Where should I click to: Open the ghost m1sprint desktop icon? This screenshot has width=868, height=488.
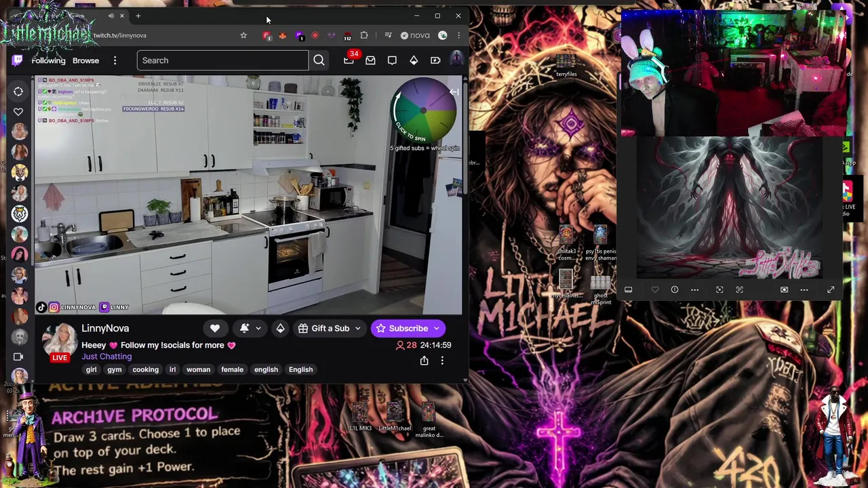coord(601,289)
